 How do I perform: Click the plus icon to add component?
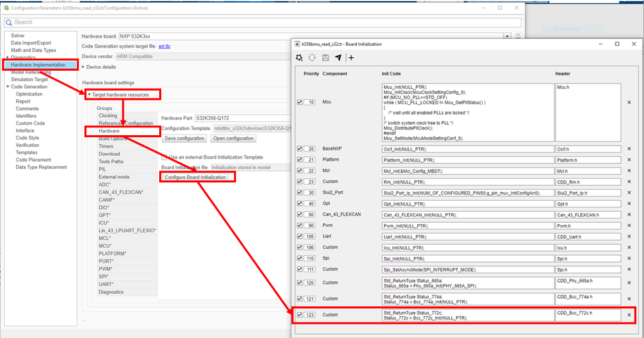(351, 58)
